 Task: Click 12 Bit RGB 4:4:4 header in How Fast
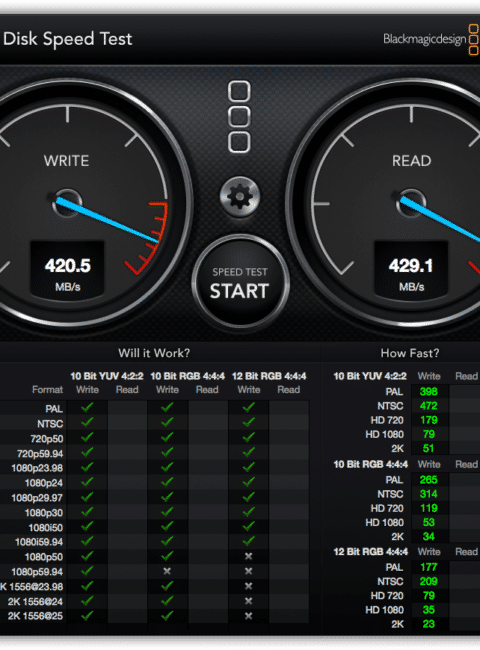pos(371,552)
